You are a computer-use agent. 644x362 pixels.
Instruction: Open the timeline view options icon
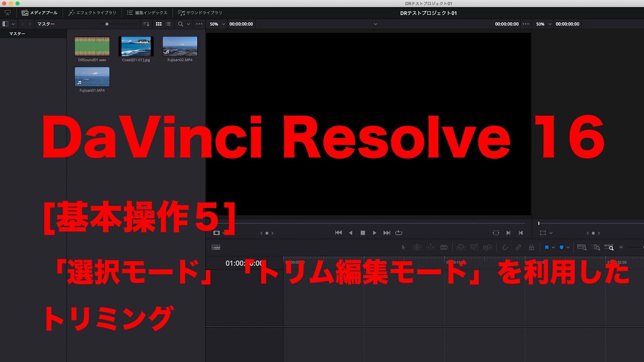point(216,247)
